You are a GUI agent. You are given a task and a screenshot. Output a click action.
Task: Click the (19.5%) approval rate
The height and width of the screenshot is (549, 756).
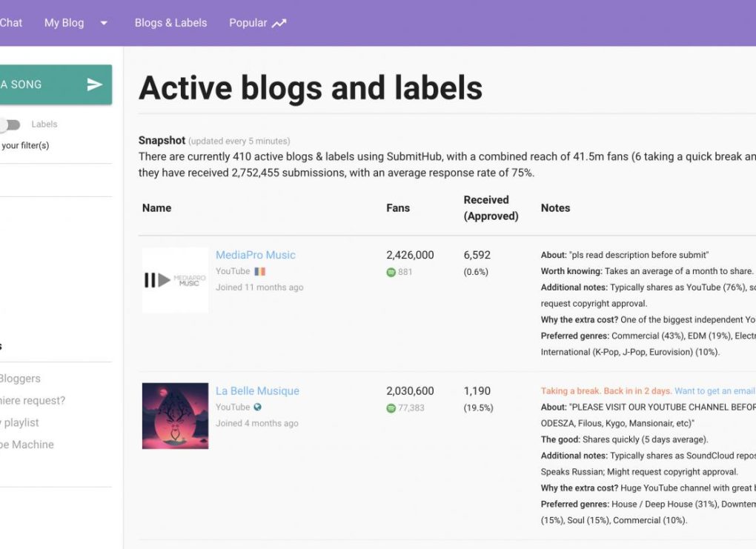point(478,407)
